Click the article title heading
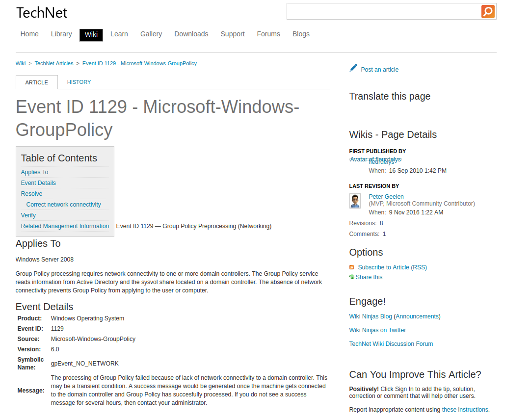530x420 pixels. [x=158, y=118]
